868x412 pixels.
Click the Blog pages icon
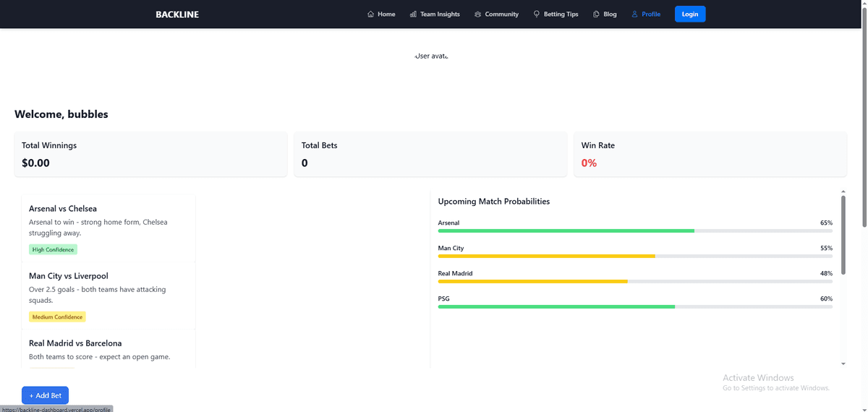[596, 14]
